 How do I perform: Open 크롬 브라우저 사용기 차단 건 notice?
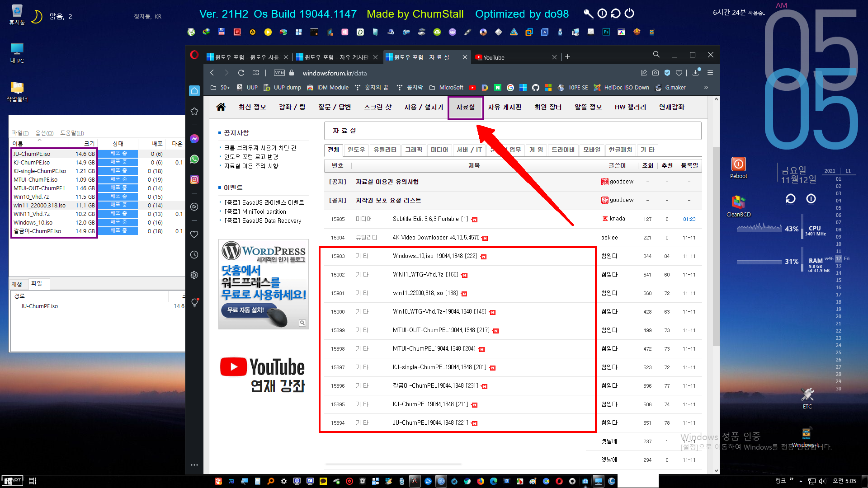click(260, 148)
